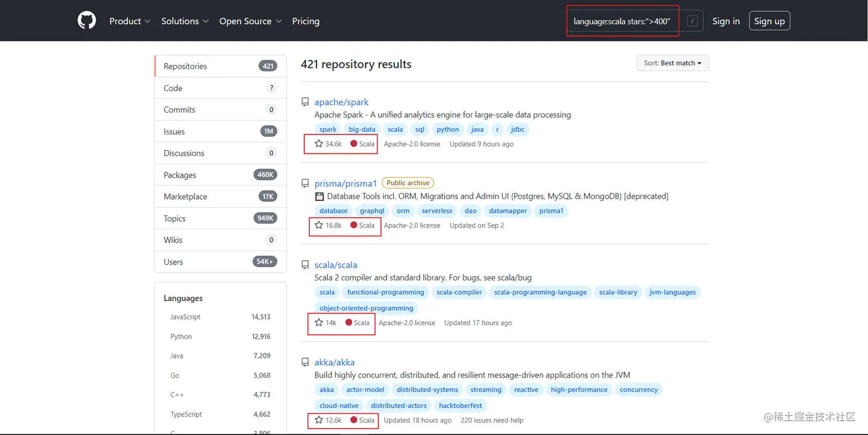Open the akka/akka repository link
868x435 pixels.
tap(334, 363)
